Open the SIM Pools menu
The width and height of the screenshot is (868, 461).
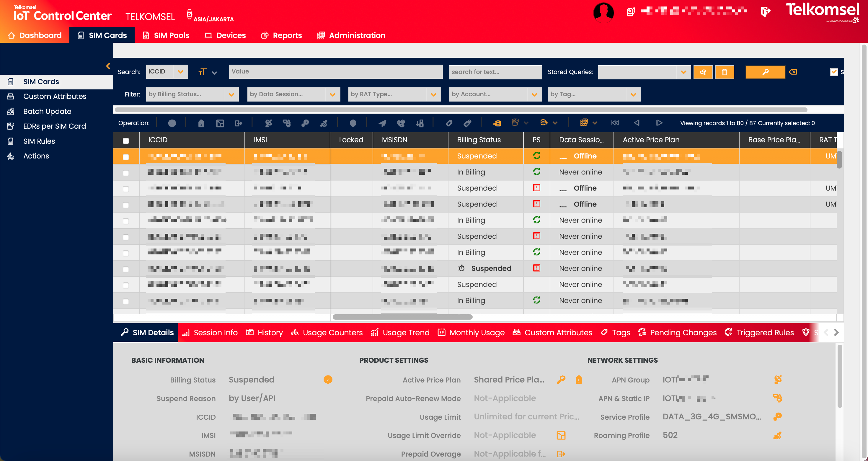click(166, 35)
